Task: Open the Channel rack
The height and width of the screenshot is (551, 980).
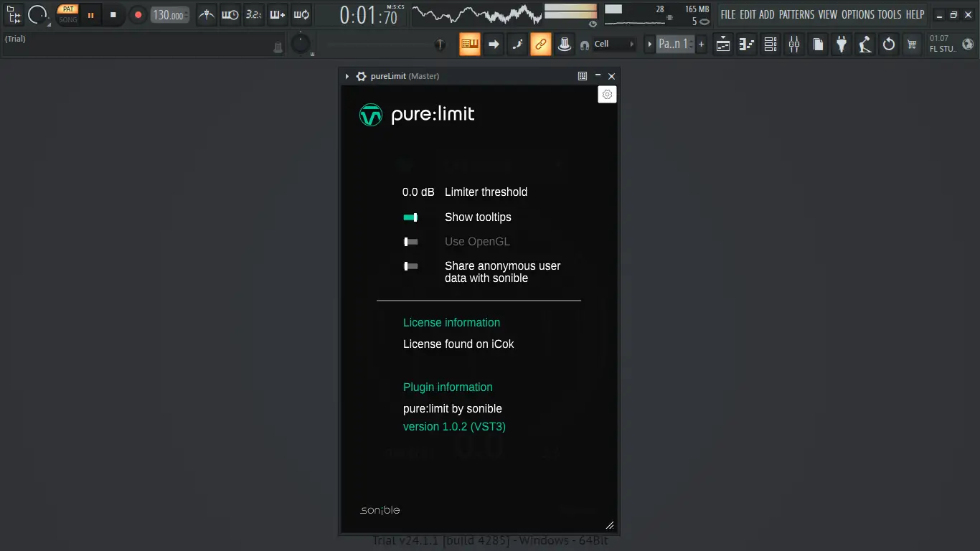Action: [x=770, y=44]
